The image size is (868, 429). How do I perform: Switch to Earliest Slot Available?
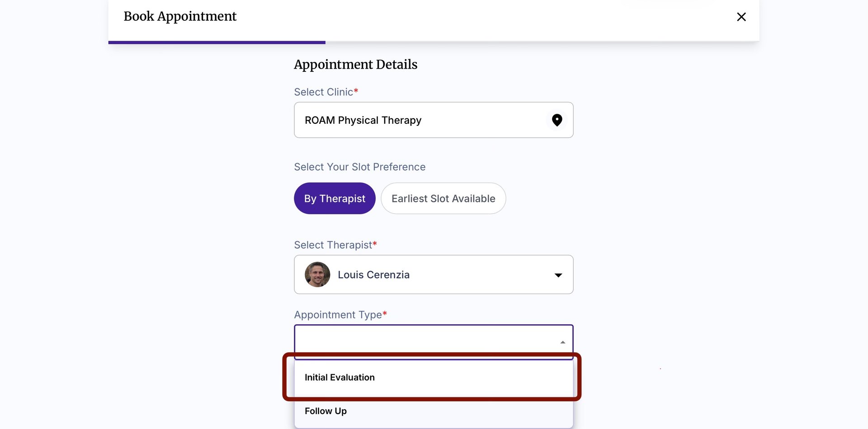(443, 198)
